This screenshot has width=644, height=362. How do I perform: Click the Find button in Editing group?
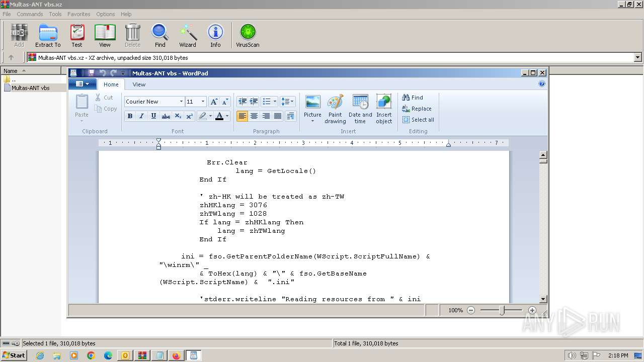coord(413,98)
